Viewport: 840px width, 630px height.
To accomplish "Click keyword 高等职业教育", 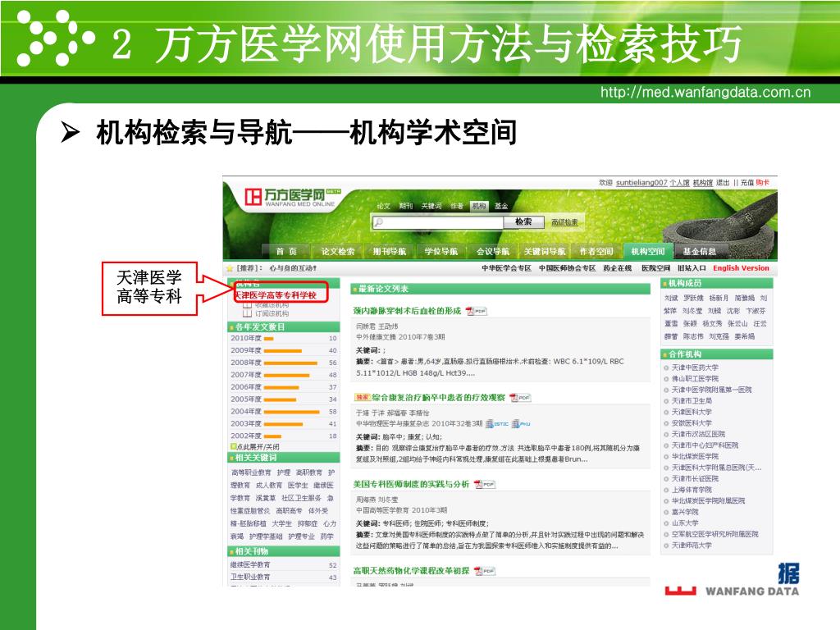I will tap(251, 472).
